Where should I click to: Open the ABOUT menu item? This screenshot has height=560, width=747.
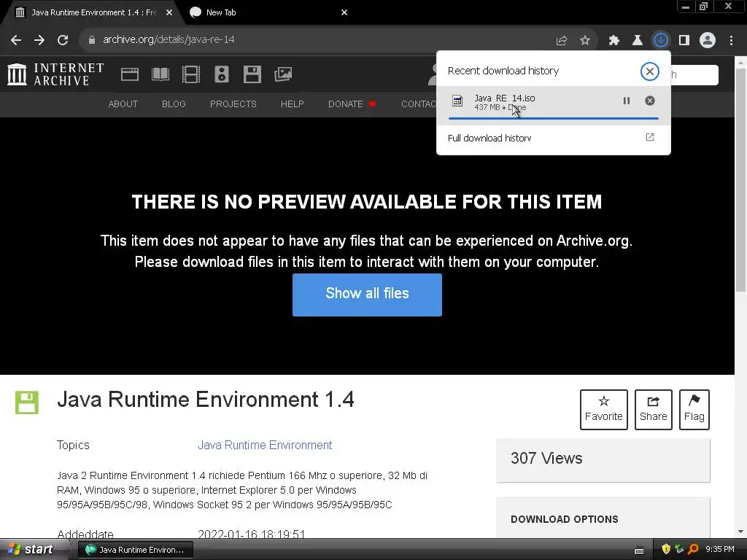coord(123,104)
